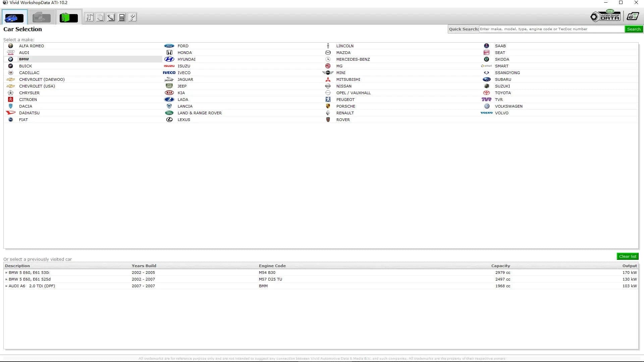Select MERCEDES-BENZ from the make list
644x362 pixels.
coord(353,59)
